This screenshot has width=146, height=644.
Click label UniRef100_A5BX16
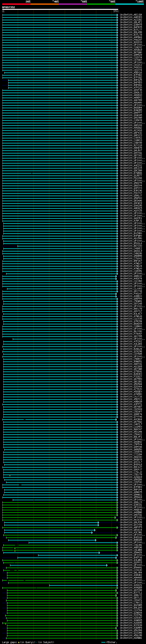tap(131, 72)
